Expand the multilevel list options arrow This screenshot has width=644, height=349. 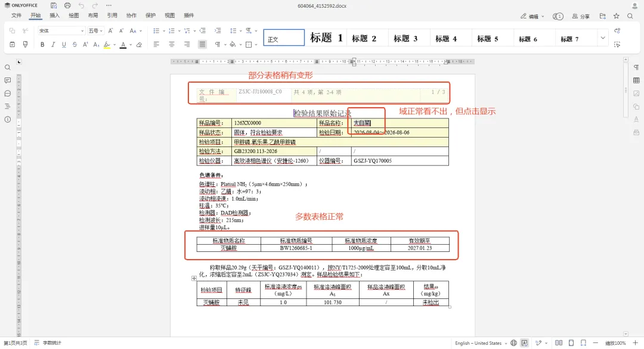(x=194, y=31)
